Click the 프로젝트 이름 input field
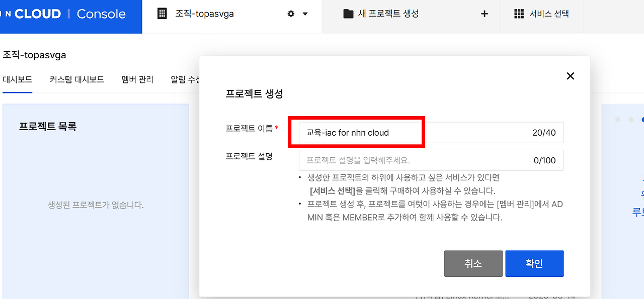 431,133
